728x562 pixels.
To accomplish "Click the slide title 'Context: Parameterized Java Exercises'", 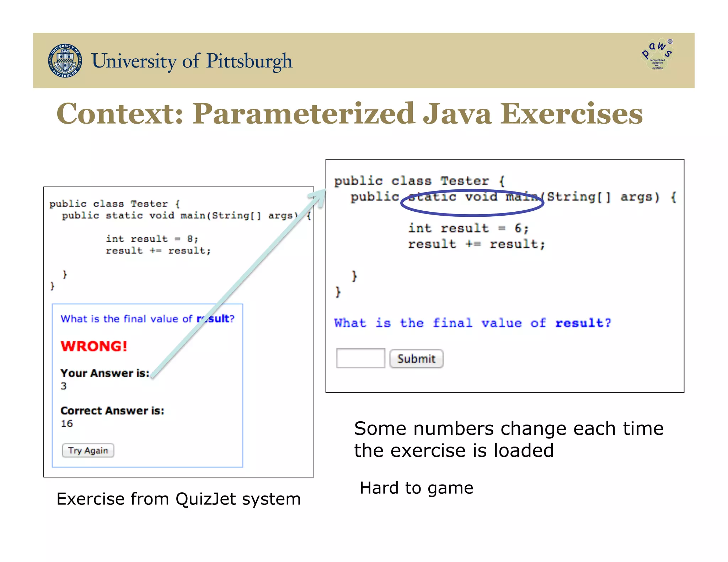I will pos(349,113).
